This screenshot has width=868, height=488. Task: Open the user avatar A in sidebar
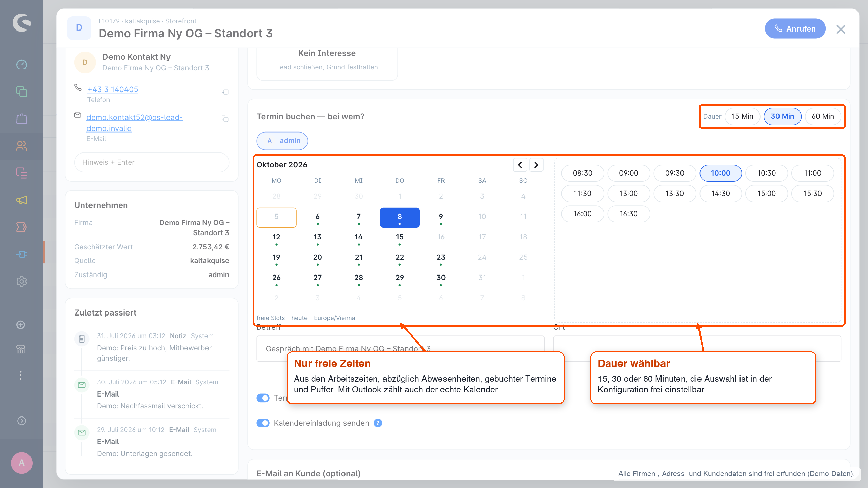coord(22,463)
